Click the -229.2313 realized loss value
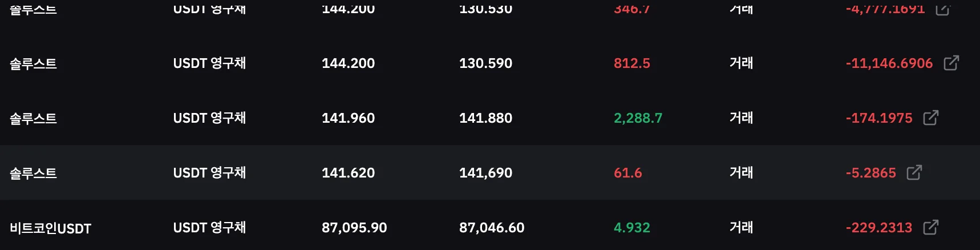 coord(878,228)
